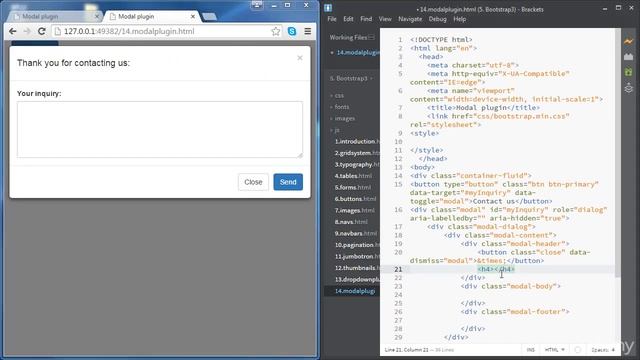The image size is (640, 360).
Task: Click the <title>Modal plugin</title> code line
Action: coord(483,108)
